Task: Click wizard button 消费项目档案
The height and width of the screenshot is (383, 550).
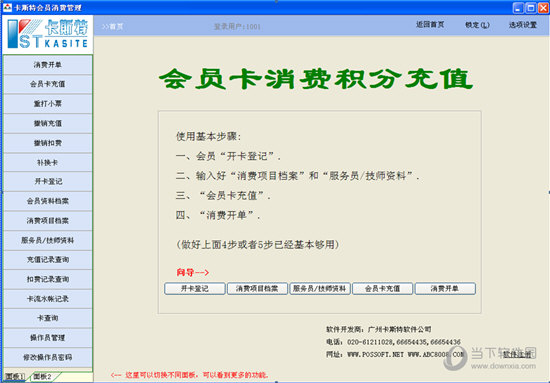Action: click(x=257, y=289)
